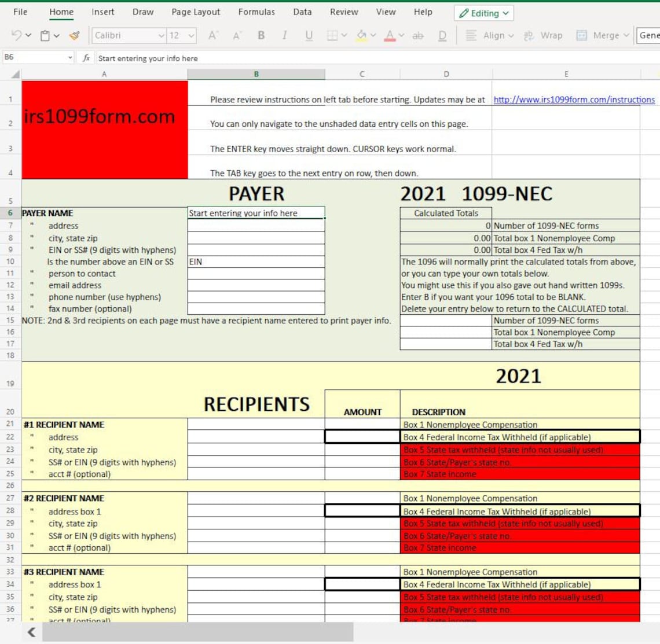Open the Undo history dropdown arrow
Screen dimensions: 660x644
[28, 35]
